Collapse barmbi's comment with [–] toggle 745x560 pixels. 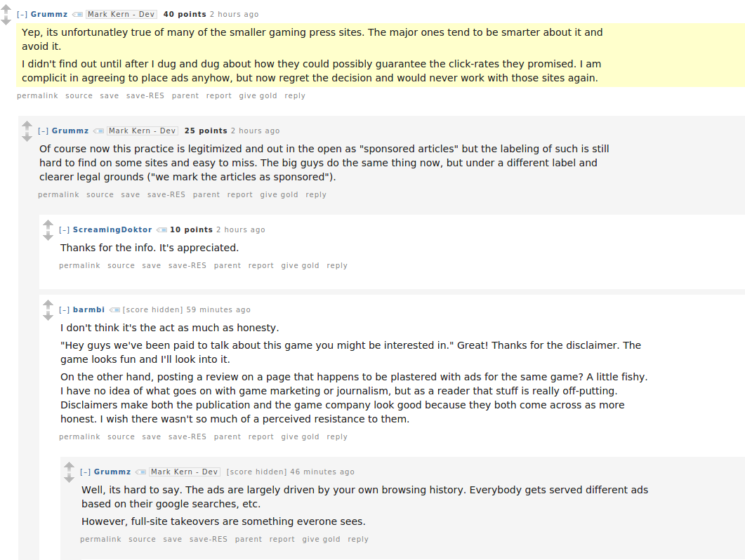click(x=64, y=309)
